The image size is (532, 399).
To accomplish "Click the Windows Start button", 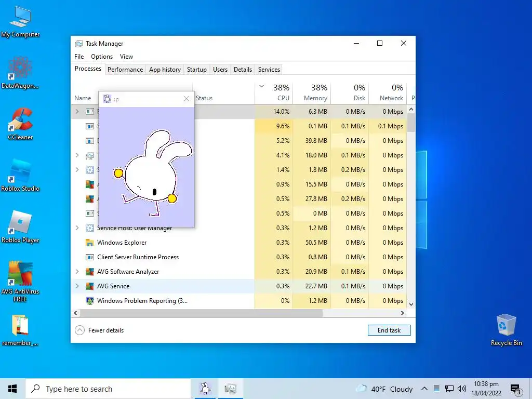I will (x=12, y=389).
